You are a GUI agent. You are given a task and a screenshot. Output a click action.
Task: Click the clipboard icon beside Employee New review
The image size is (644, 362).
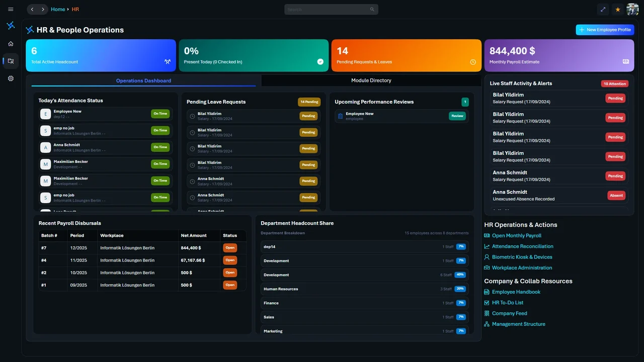point(340,116)
